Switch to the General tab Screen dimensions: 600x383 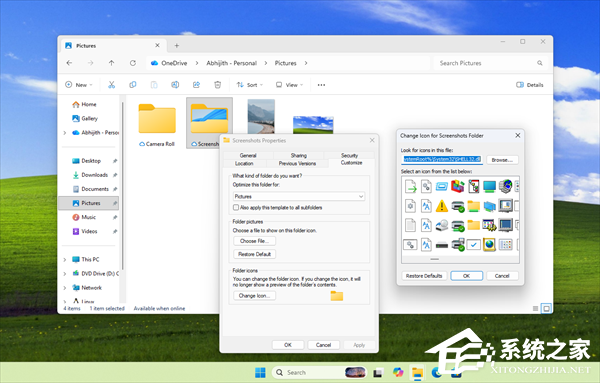point(248,155)
